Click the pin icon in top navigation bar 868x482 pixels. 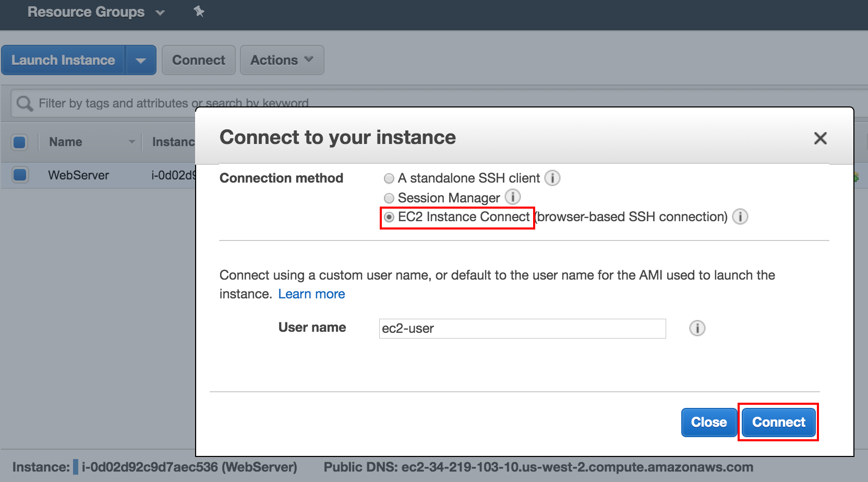[x=199, y=11]
